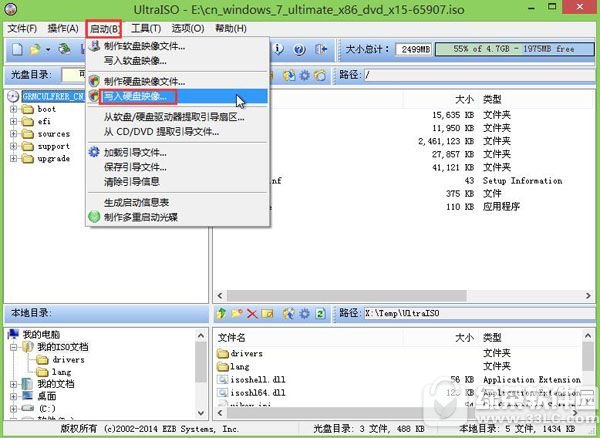Viewport: 600px width, 438px height.
Task: Open the 操作(A) menu
Action: [63, 29]
